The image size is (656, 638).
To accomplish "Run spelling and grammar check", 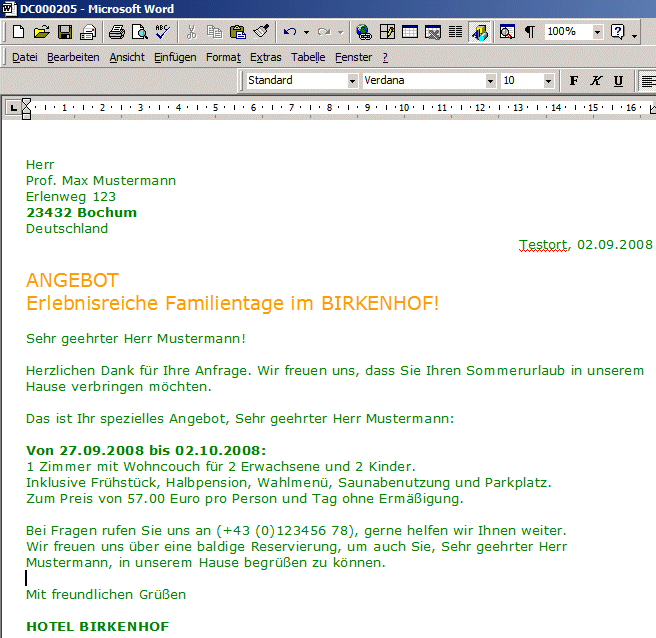I will point(163,32).
